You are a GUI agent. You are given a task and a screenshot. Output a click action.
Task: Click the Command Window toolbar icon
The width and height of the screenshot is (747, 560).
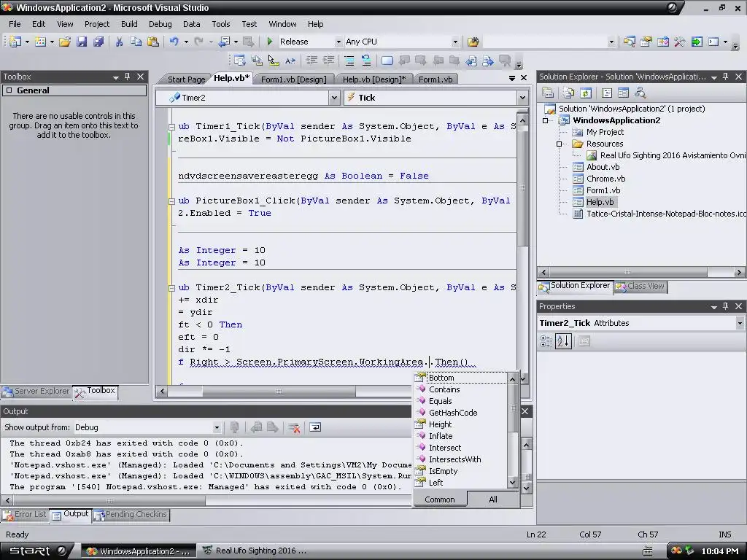click(x=713, y=42)
